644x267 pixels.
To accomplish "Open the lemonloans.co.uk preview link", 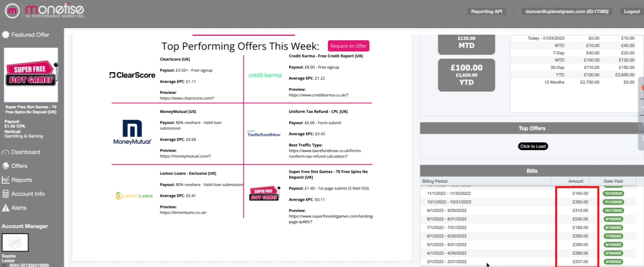I will [183, 213].
